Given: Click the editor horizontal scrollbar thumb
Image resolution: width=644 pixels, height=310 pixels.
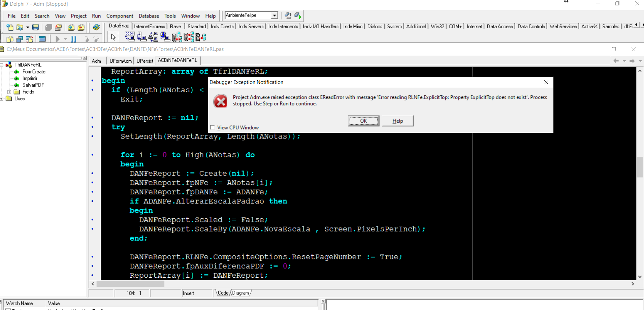Looking at the screenshot, I should coord(130,284).
